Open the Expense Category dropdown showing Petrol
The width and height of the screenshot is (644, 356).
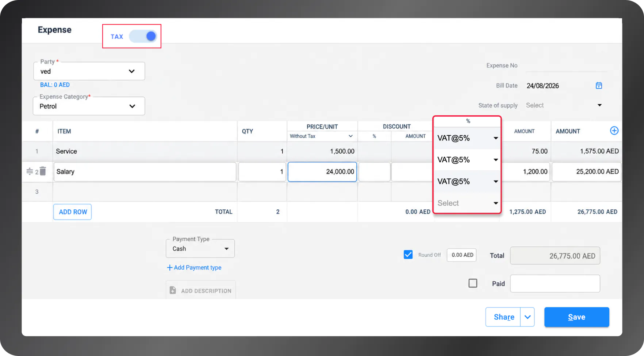tap(89, 106)
